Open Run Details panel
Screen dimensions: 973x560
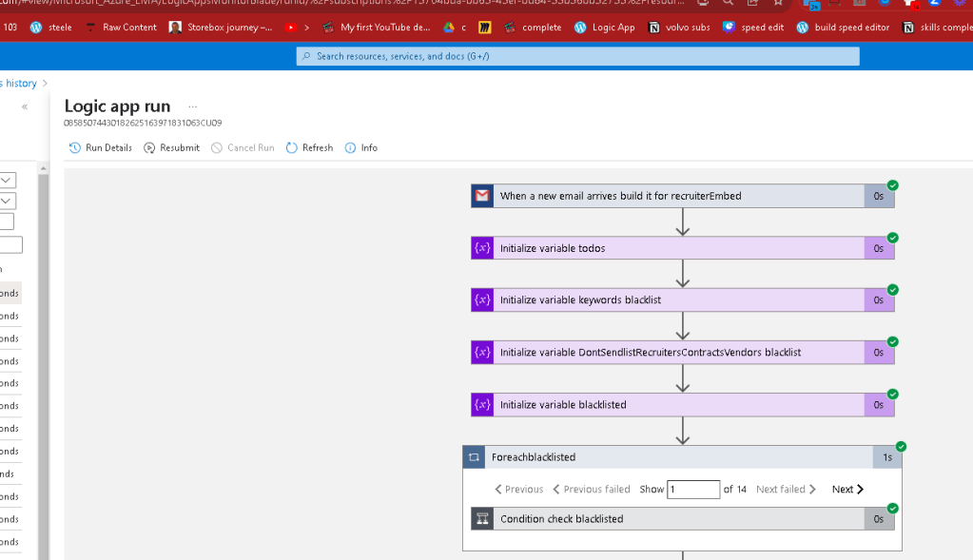(x=101, y=147)
